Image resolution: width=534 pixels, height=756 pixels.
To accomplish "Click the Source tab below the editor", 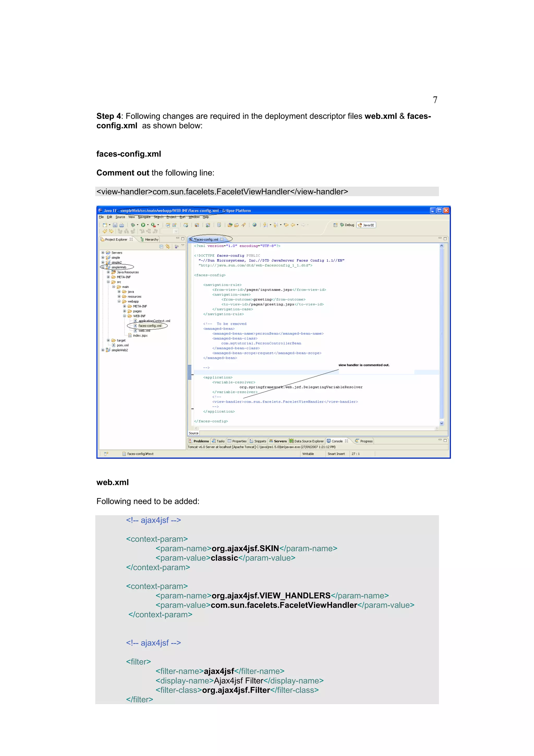I will pyautogui.click(x=193, y=433).
